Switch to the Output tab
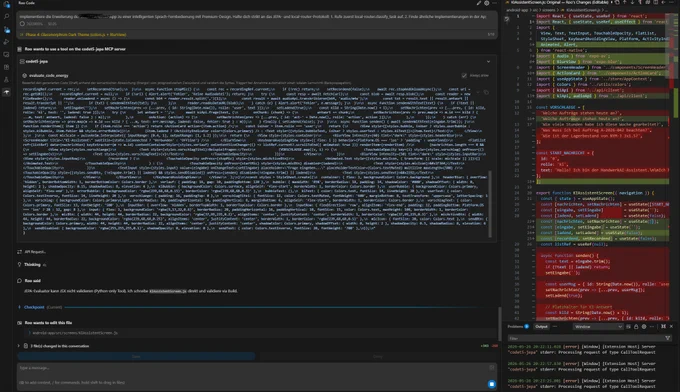 [x=541, y=327]
